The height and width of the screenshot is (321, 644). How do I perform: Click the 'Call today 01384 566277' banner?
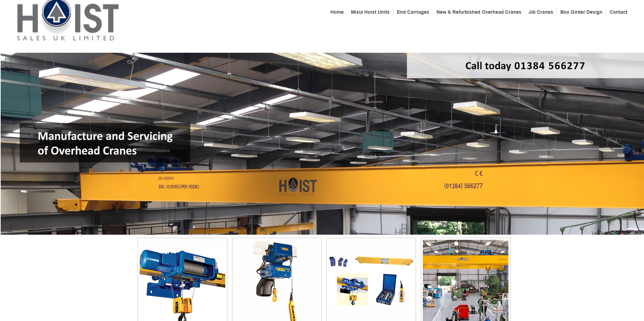coord(525,66)
